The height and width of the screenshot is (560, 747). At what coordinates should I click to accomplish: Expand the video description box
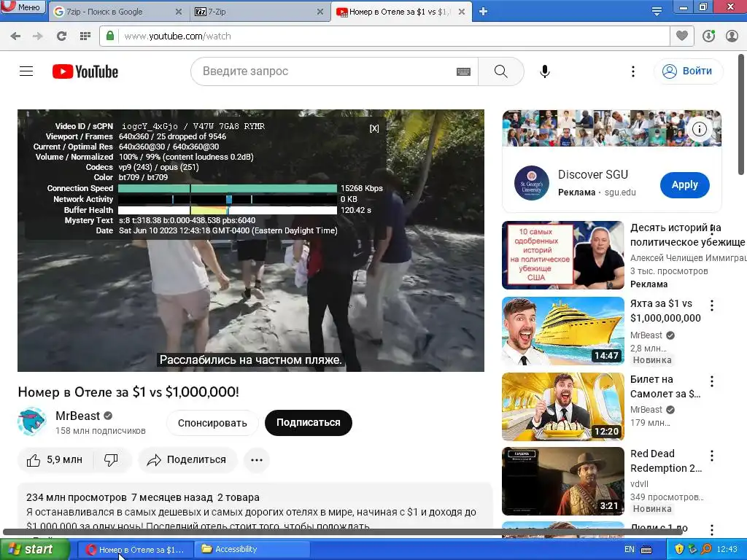coord(255,510)
